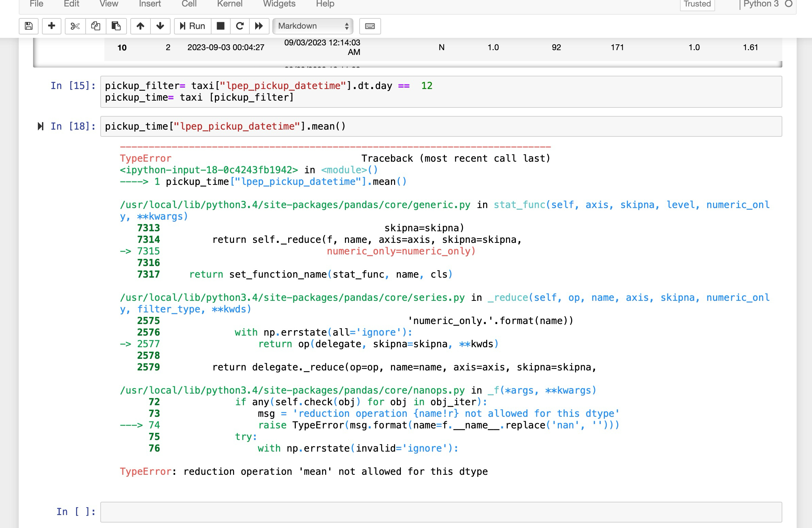812x528 pixels.
Task: Click the run-cell marker beside In [18]
Action: (x=41, y=127)
